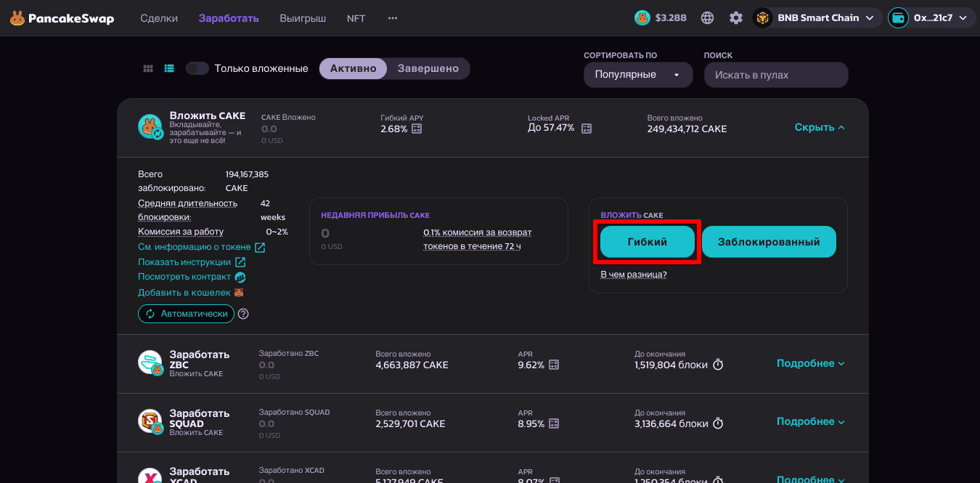Open the language globe icon
The image size is (980, 483).
click(x=708, y=18)
